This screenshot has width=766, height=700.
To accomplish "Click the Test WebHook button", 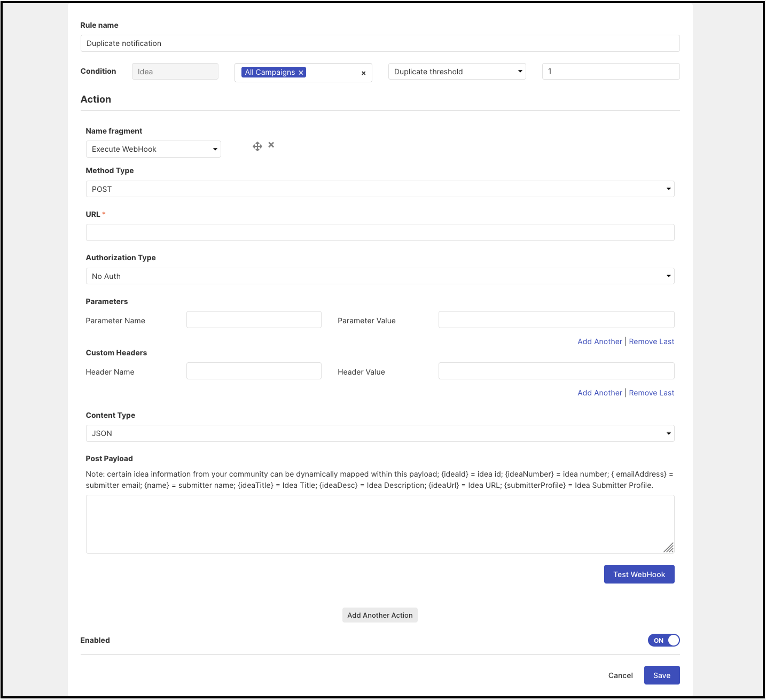I will [639, 574].
